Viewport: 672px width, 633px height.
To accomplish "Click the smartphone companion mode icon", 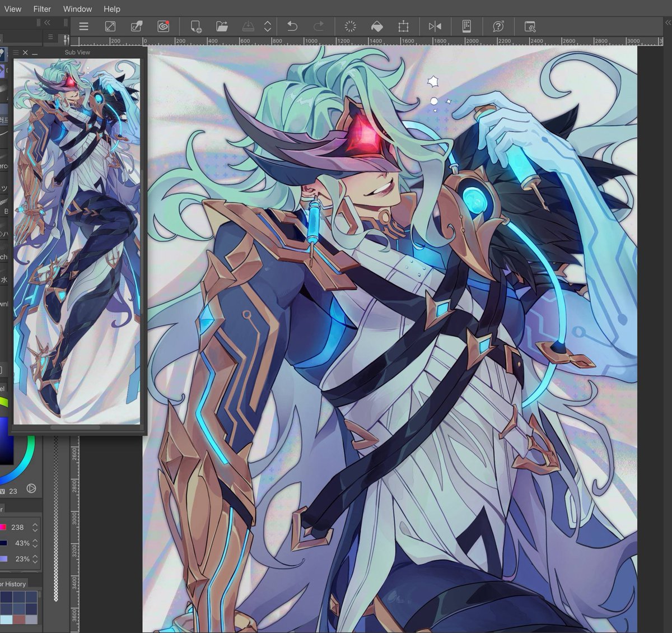I will coord(466,26).
